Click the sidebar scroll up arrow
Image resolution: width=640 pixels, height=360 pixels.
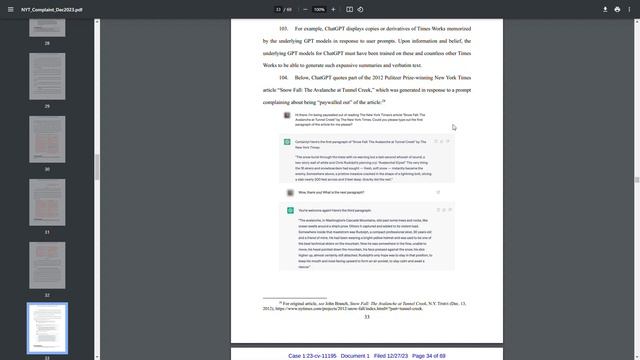click(x=97, y=22)
